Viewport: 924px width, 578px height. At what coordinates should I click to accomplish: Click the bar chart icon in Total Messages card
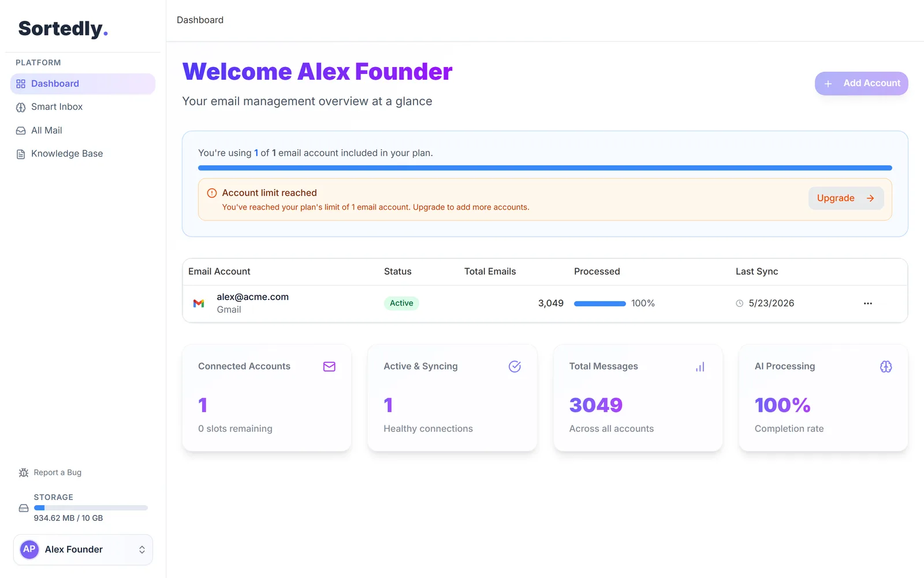[x=700, y=366]
